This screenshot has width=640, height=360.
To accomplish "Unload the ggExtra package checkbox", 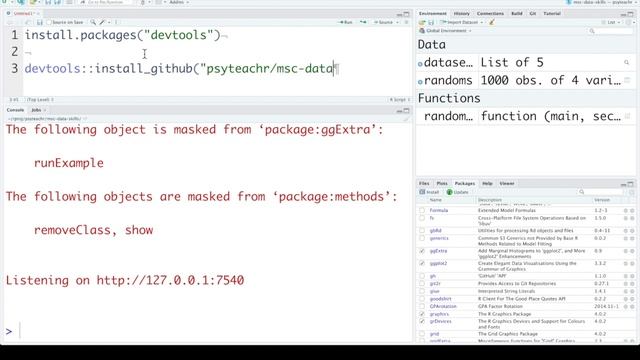I will pos(422,251).
